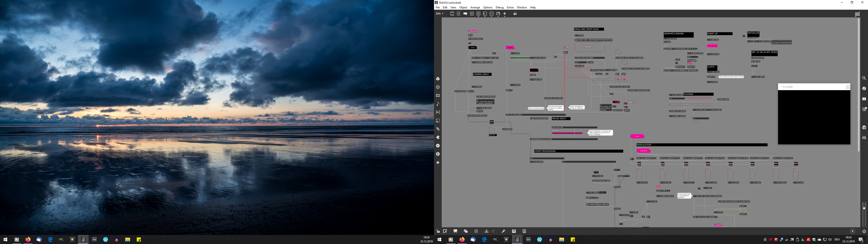Open WordPress app from right taskbar

(540, 240)
